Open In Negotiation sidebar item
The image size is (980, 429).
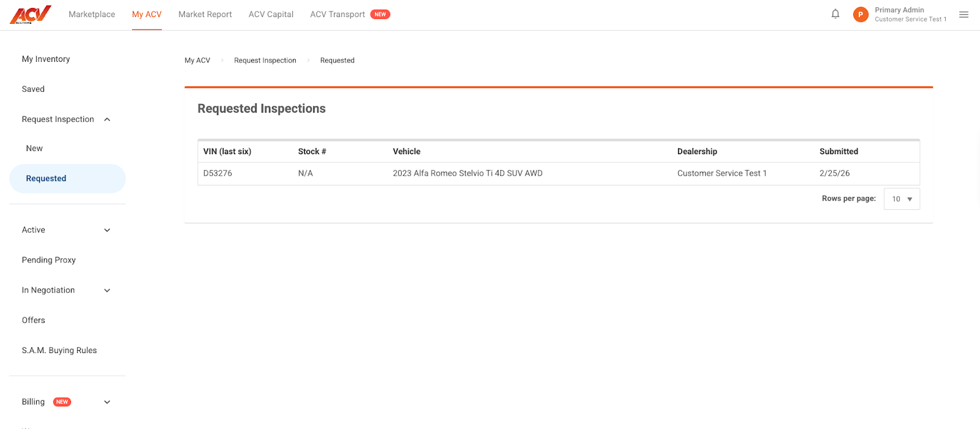[48, 290]
